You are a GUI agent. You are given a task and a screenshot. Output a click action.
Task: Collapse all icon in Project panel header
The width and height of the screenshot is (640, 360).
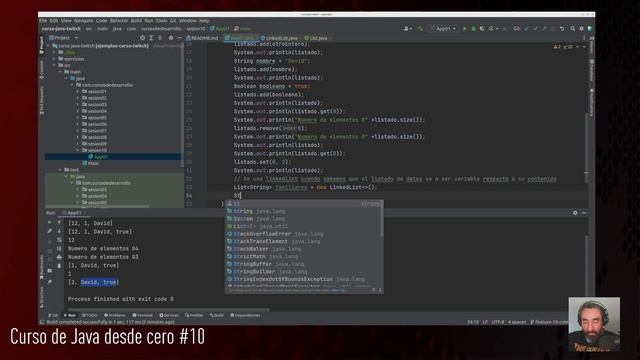[160, 38]
